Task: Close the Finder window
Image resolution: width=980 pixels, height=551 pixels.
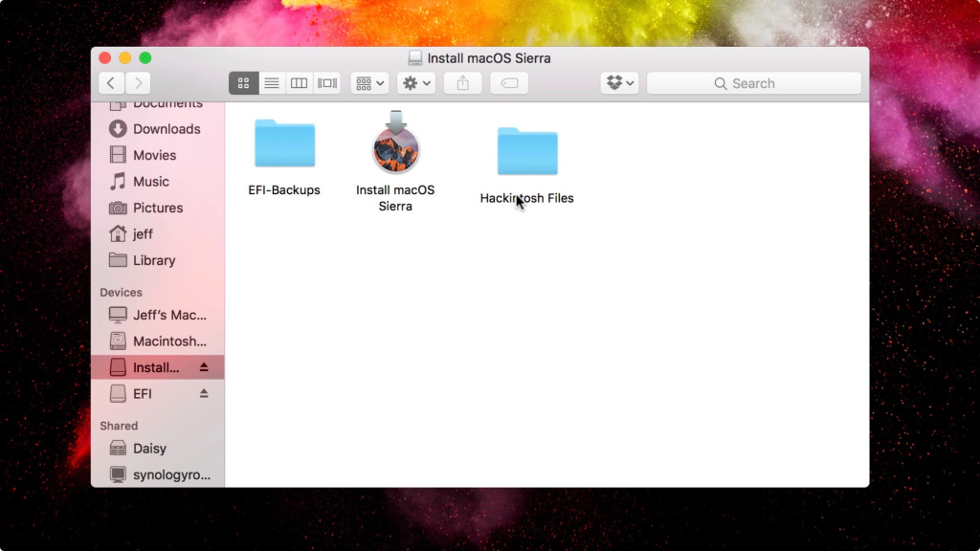Action: click(x=105, y=58)
